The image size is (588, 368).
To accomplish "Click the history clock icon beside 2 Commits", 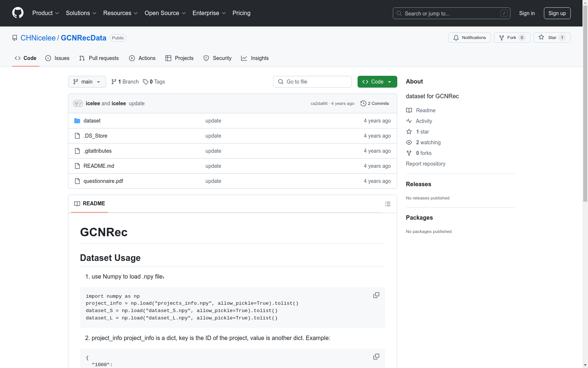I will (x=363, y=103).
